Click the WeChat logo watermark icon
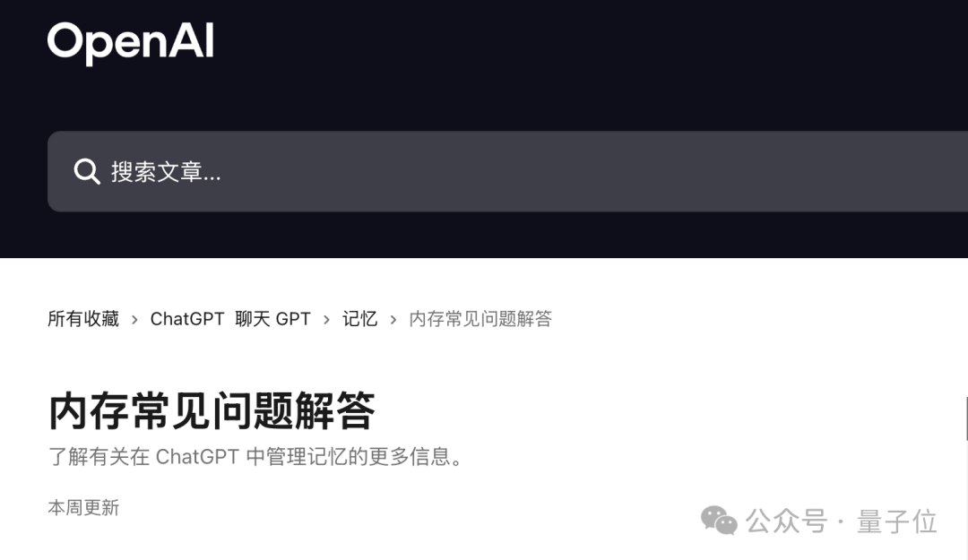This screenshot has width=968, height=560. coord(719,521)
